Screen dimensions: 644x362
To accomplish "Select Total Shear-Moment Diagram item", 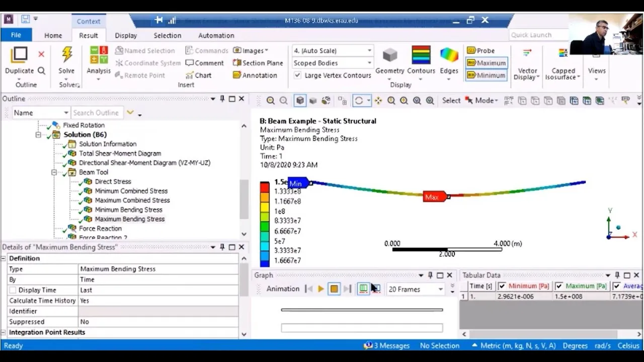I will point(120,153).
